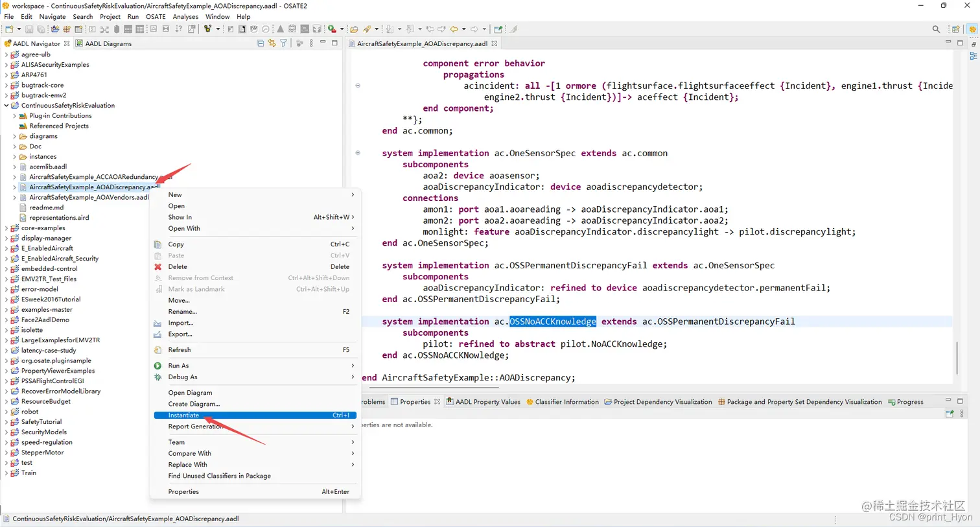Choose Create Diagram... in context menu
The image size is (980, 527).
(255, 404)
